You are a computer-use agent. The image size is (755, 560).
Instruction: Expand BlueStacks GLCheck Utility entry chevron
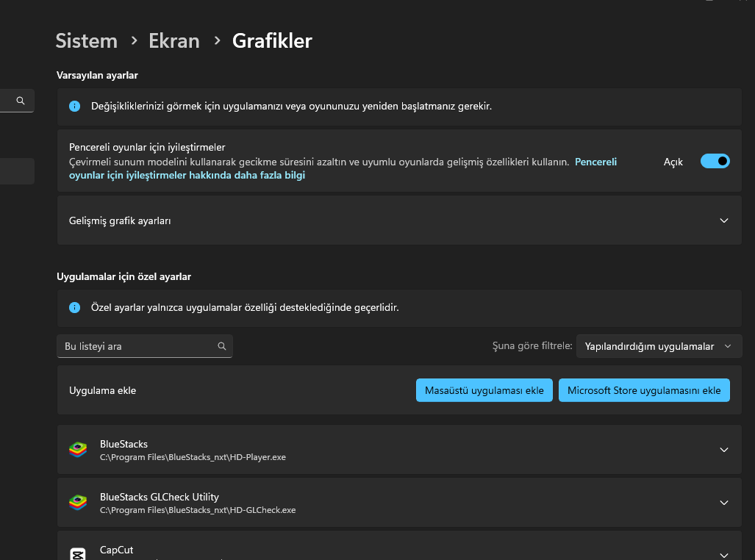click(724, 503)
